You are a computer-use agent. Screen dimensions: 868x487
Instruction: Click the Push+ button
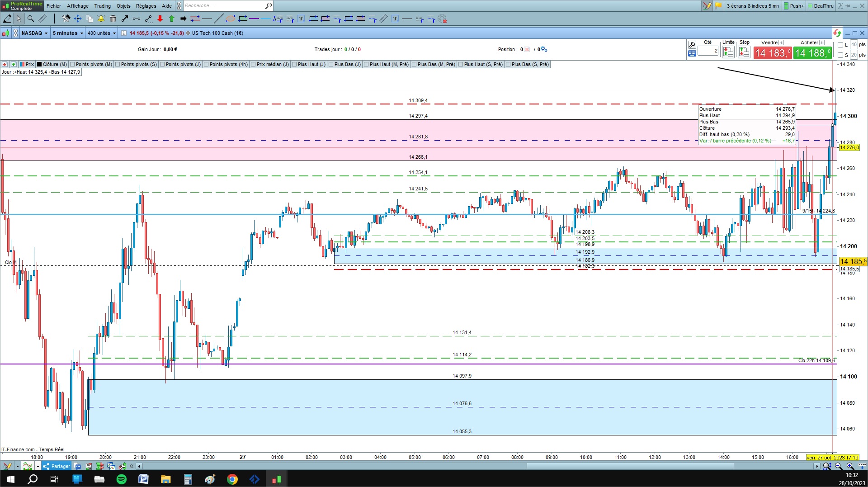pyautogui.click(x=794, y=6)
